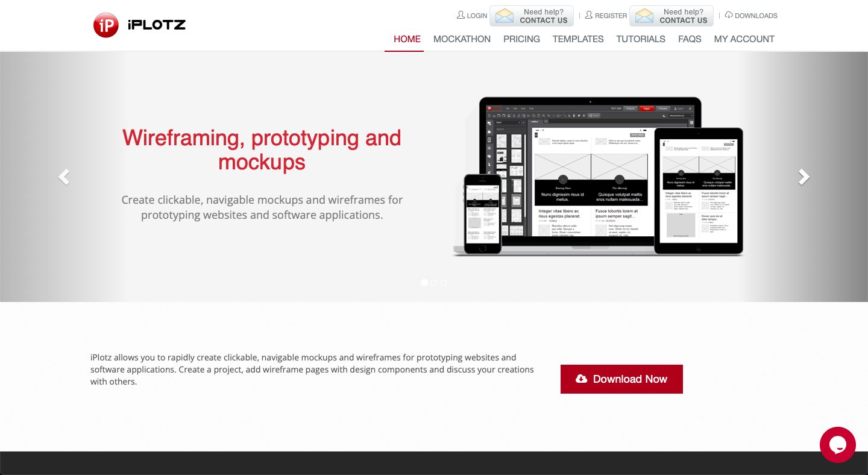Click the devices mockup image in slider

599,176
